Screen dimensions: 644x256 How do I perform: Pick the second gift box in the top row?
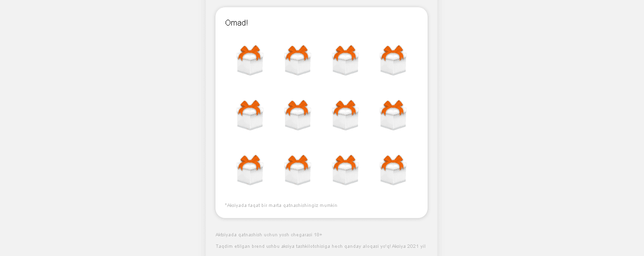[297, 60]
